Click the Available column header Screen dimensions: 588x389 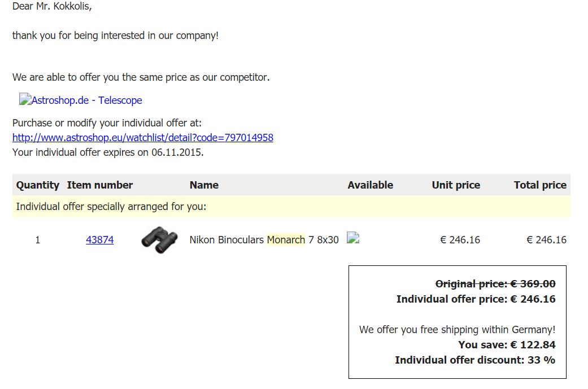point(370,185)
